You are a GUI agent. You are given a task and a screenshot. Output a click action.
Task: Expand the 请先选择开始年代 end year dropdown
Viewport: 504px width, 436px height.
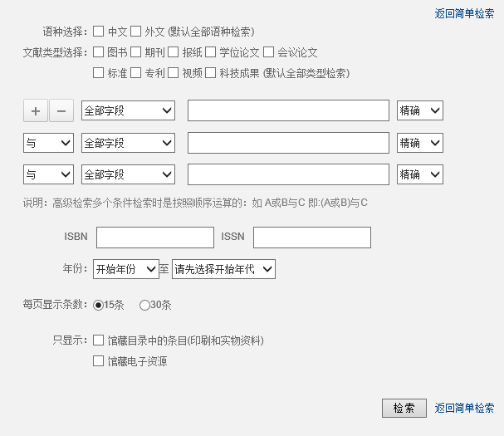[223, 269]
